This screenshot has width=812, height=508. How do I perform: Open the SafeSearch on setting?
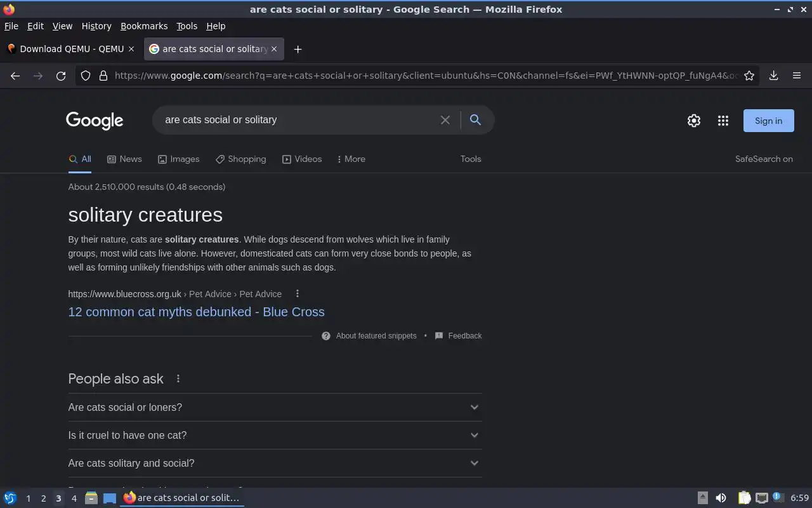pyautogui.click(x=764, y=159)
